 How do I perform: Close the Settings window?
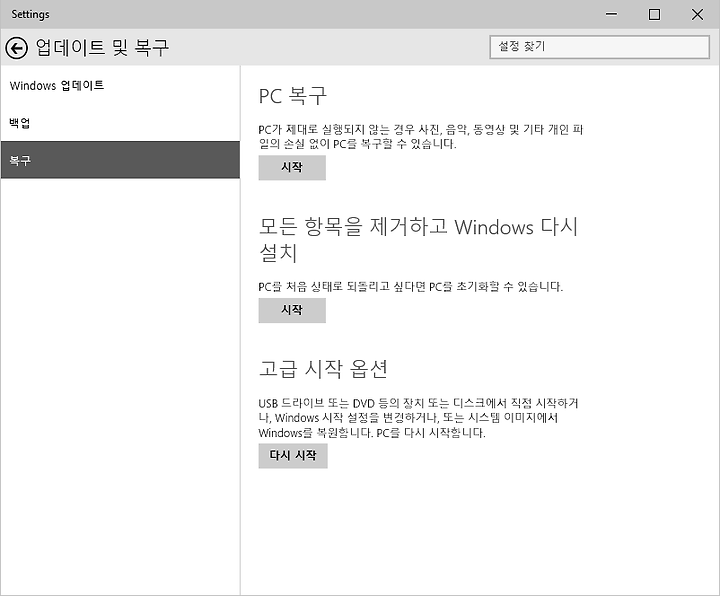coord(697,14)
